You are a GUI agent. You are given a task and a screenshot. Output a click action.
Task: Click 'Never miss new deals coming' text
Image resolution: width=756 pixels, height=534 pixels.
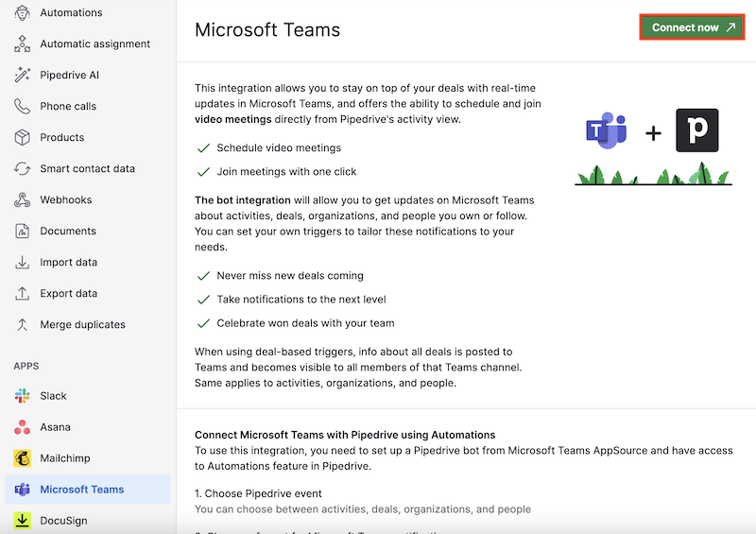tap(290, 275)
